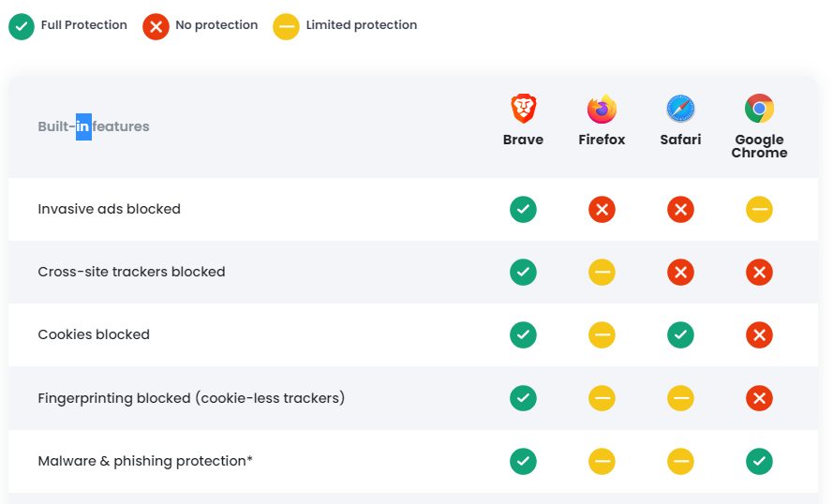The width and height of the screenshot is (833, 504).
Task: Click the Google Chrome column name
Action: [759, 146]
